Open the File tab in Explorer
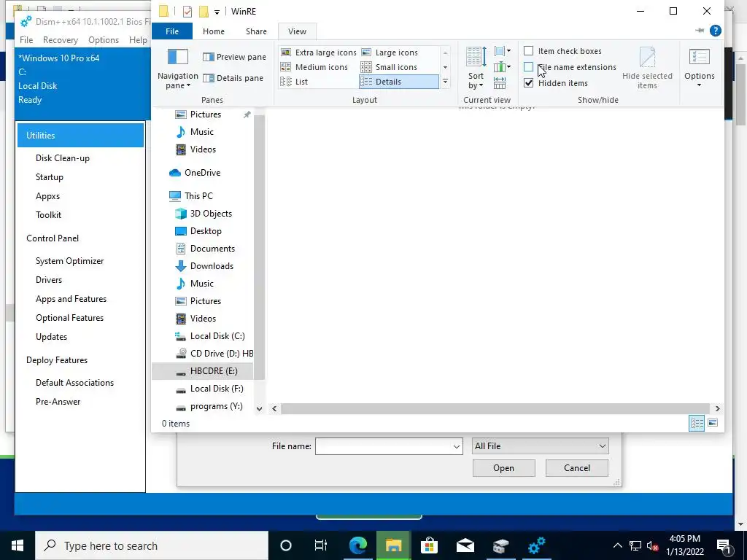The width and height of the screenshot is (747, 560). pyautogui.click(x=172, y=31)
